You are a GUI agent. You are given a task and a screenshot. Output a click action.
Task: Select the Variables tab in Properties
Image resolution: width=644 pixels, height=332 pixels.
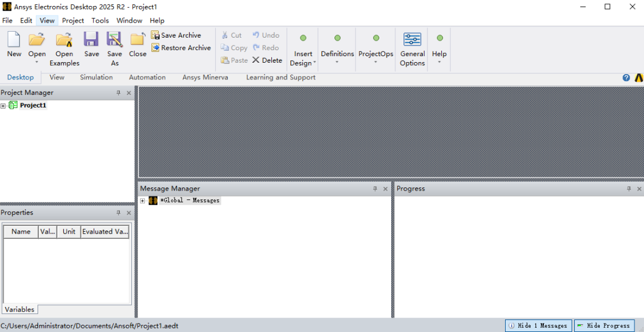click(x=20, y=309)
